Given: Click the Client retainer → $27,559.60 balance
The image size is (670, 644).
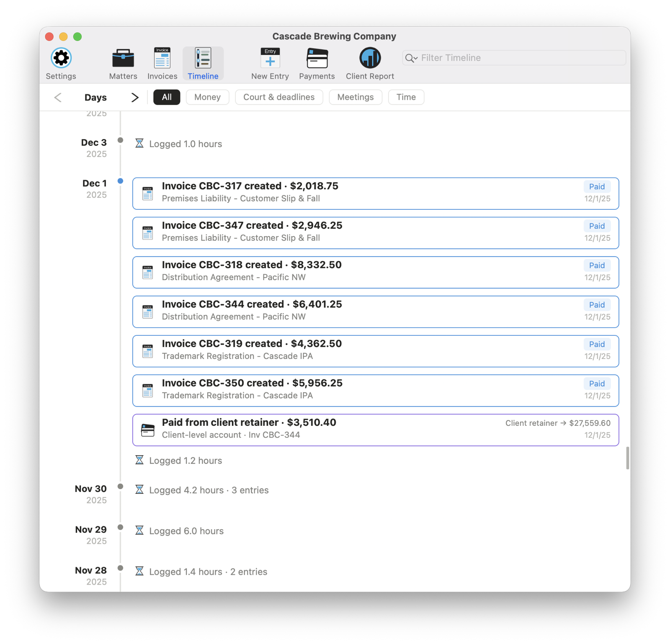Looking at the screenshot, I should pos(558,423).
